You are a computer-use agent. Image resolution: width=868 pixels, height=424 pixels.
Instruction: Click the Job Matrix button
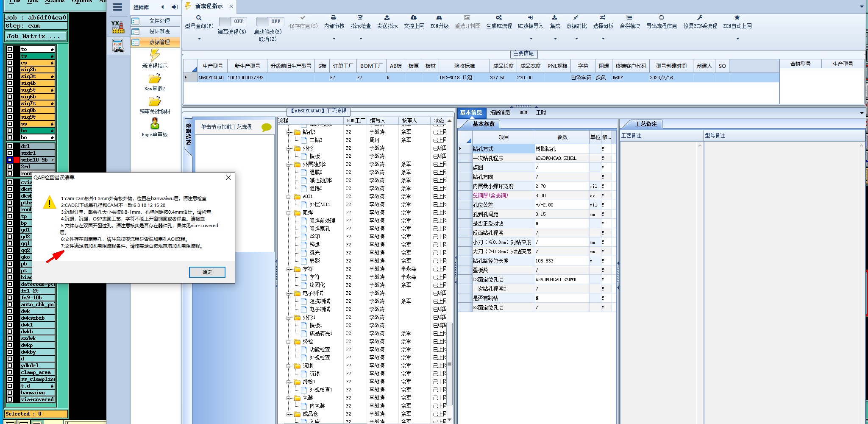pos(36,36)
